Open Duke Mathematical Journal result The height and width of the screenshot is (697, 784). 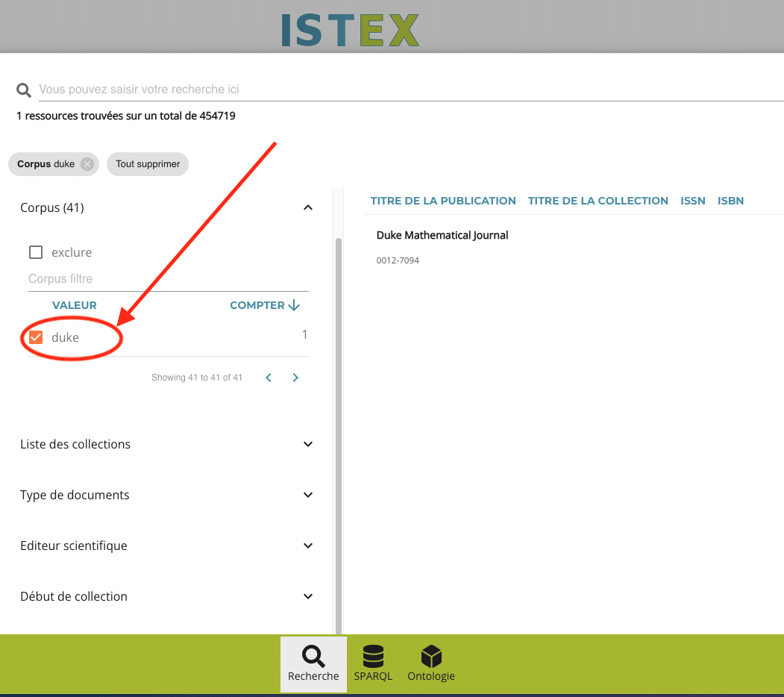[x=442, y=235]
